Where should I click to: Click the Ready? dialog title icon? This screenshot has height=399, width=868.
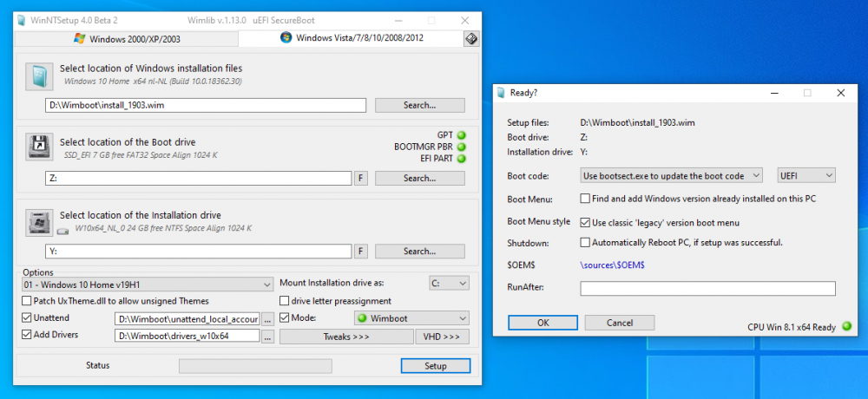coord(501,93)
